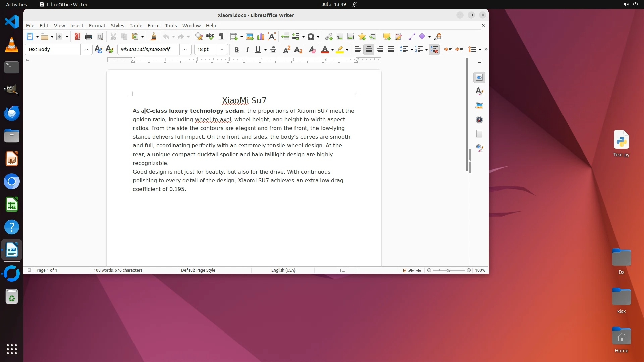
Task: Insert a chart using toolbar icon
Action: click(261, 37)
